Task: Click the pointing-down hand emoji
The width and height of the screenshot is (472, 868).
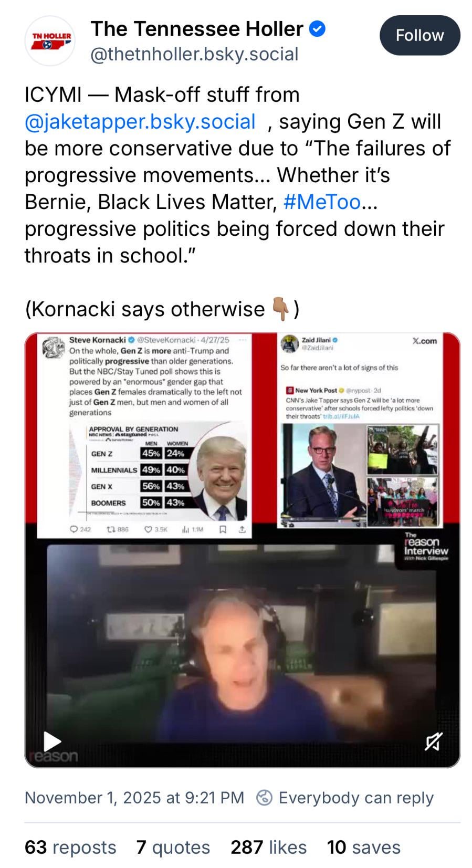Action: pyautogui.click(x=280, y=309)
